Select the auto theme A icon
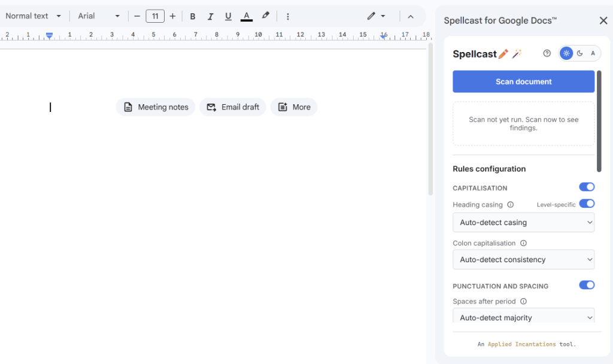Screen dimensions: 613x364 click(x=593, y=53)
